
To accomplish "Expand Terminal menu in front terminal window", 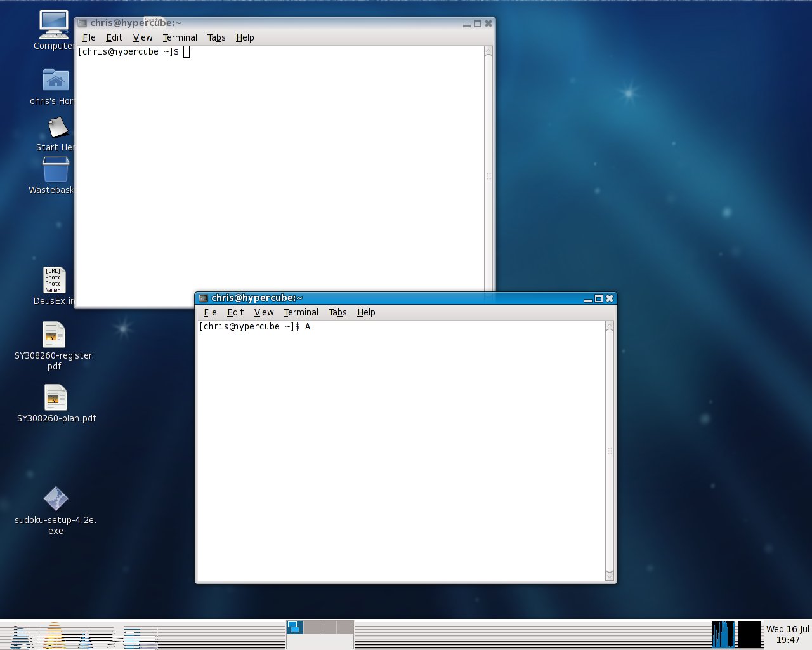I will point(301,312).
